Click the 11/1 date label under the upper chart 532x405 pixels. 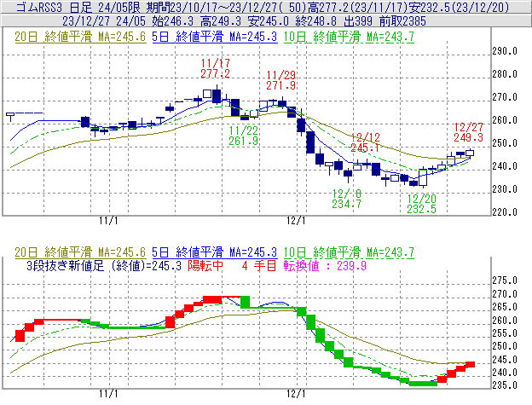coord(108,221)
